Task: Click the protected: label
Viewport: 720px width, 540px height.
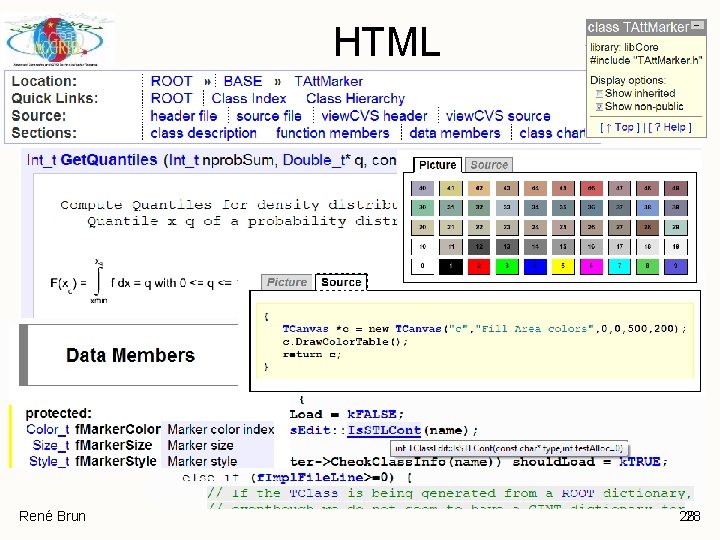Action: coord(59,413)
